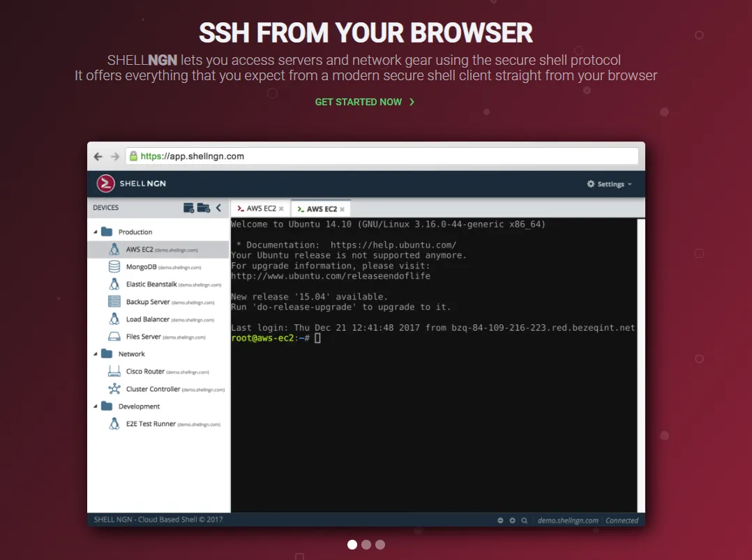
Task: Select Cluster Controller in the device tree
Action: [x=159, y=389]
